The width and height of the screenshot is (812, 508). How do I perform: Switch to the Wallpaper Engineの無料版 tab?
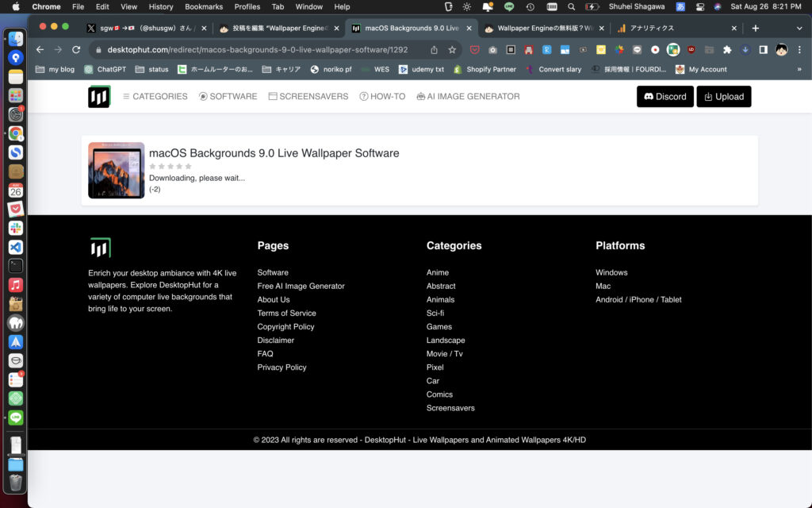tap(544, 28)
